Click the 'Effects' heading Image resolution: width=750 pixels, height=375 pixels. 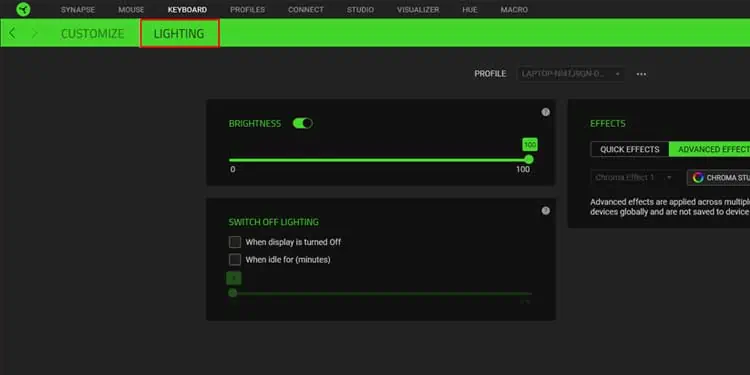pyautogui.click(x=607, y=123)
